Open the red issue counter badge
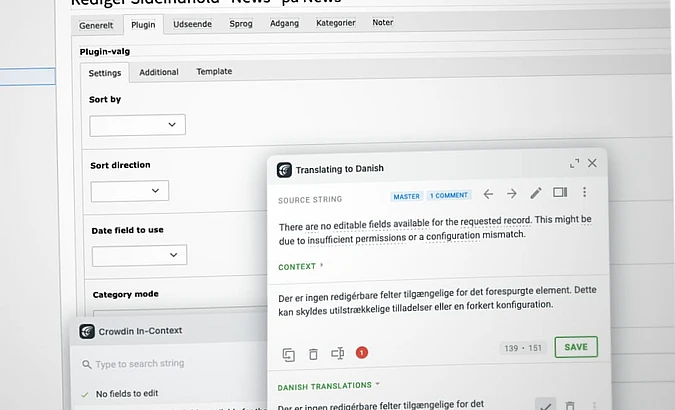This screenshot has height=410, width=675. pos(362,353)
